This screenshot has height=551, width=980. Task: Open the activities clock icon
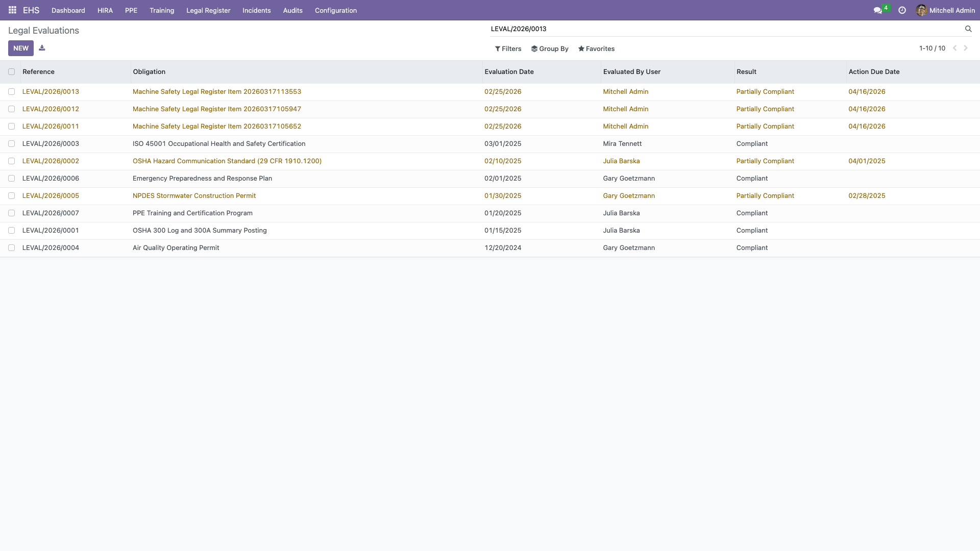coord(902,10)
